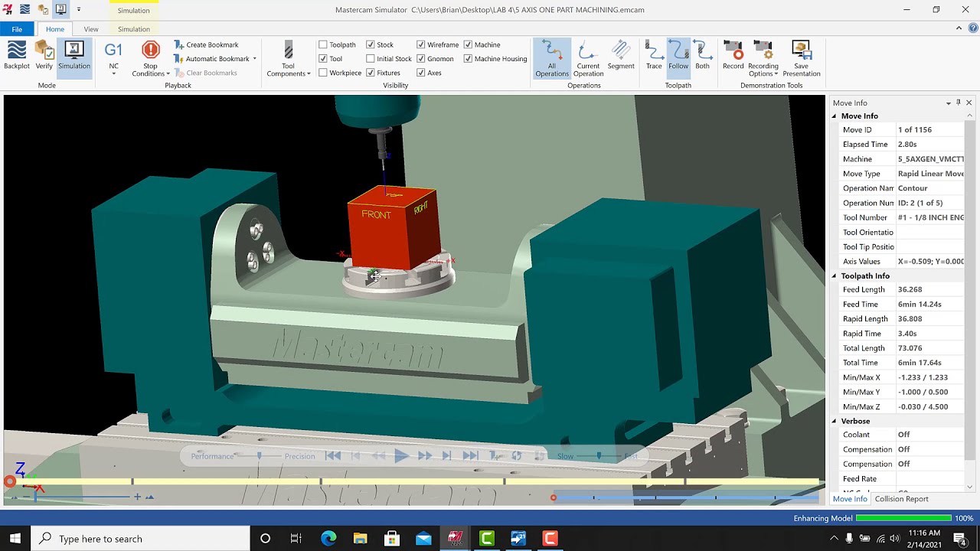
Task: Toggle the Fixtures checkbox
Action: [x=371, y=73]
